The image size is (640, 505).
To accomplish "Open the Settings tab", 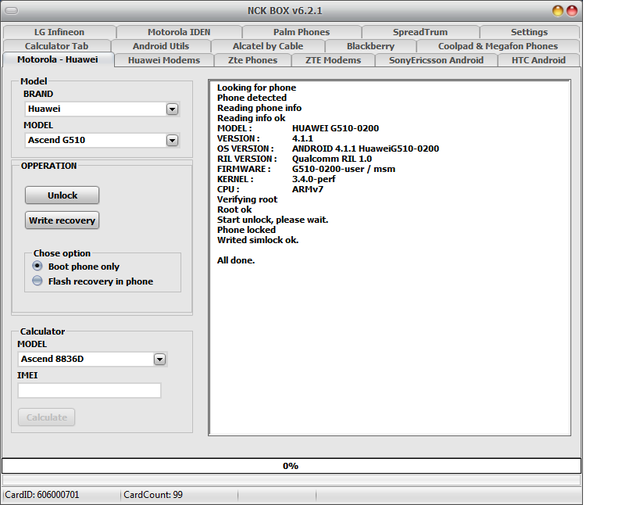I will (529, 32).
